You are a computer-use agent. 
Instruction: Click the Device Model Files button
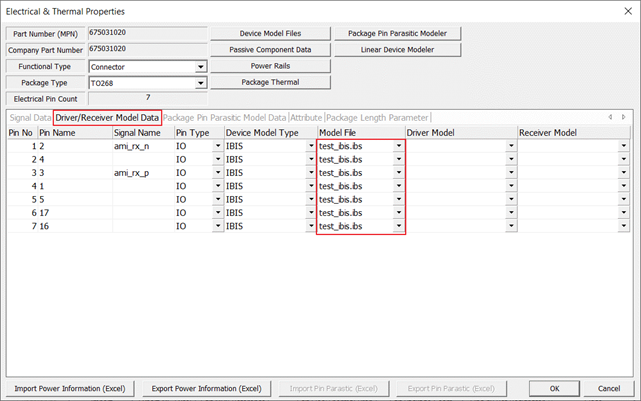tap(270, 33)
